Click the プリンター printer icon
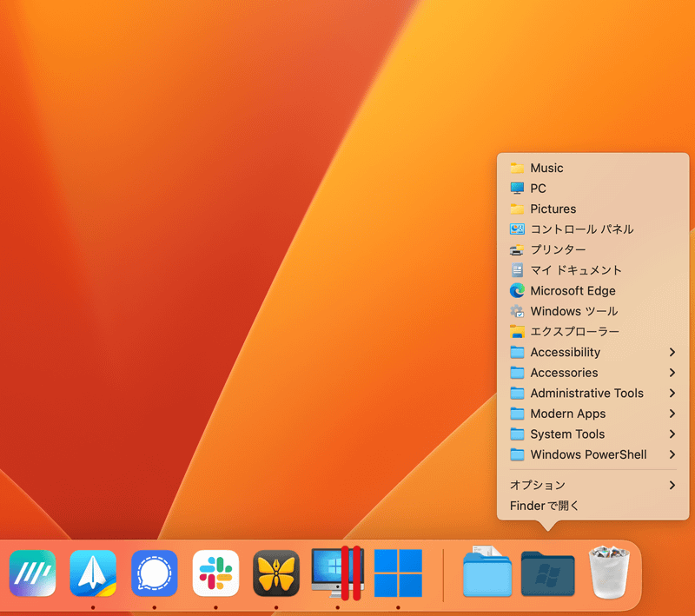The height and width of the screenshot is (616, 695). click(517, 250)
